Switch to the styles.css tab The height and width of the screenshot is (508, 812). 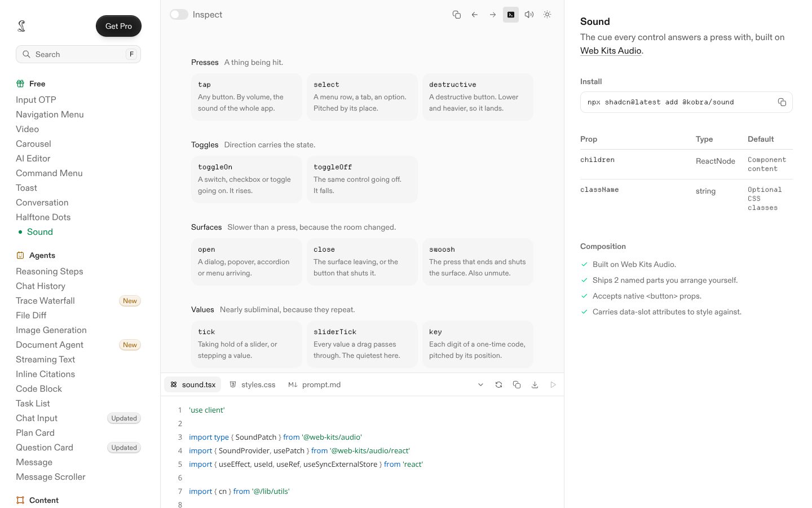(253, 384)
